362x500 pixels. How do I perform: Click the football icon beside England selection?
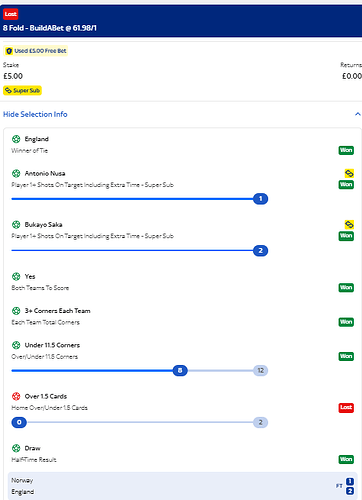point(16,139)
